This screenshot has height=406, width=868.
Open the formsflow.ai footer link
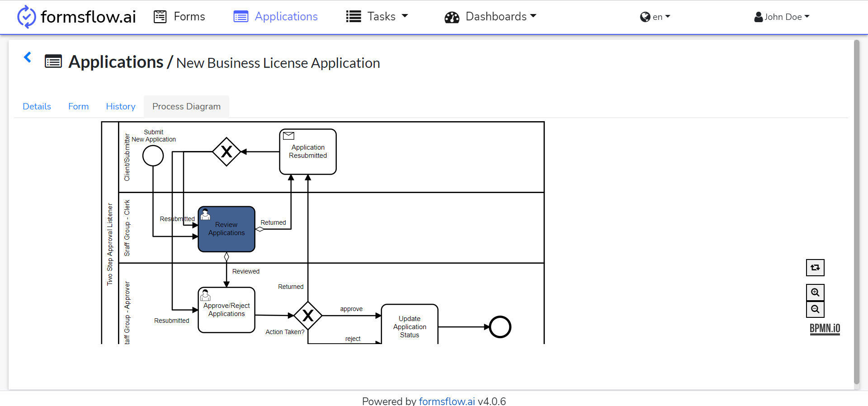447,401
